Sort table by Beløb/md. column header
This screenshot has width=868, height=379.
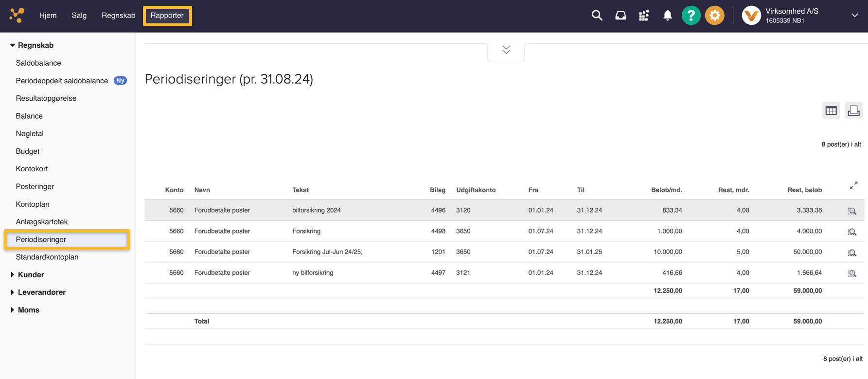(x=666, y=190)
